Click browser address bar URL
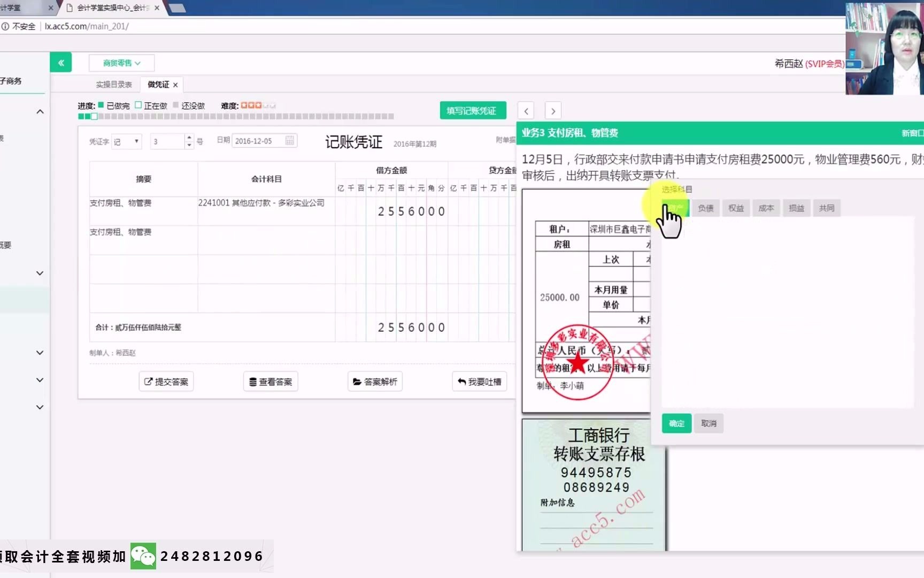924x578 pixels. coord(87,26)
